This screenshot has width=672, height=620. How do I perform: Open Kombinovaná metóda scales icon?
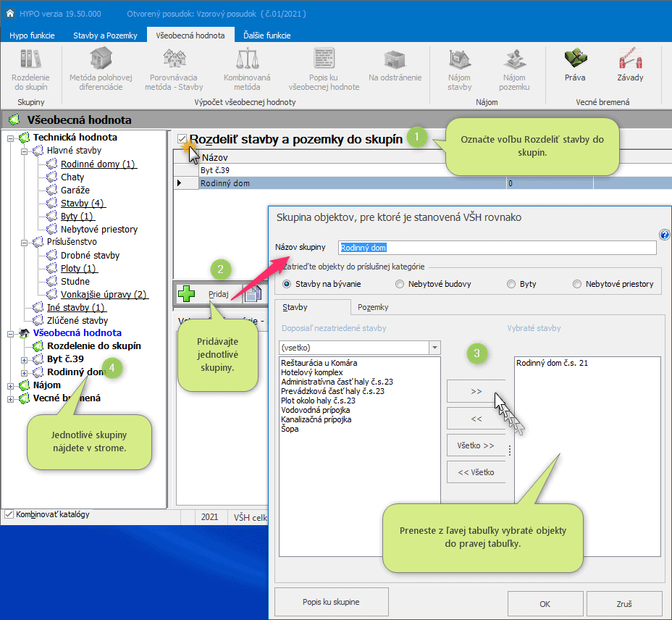coord(247,59)
